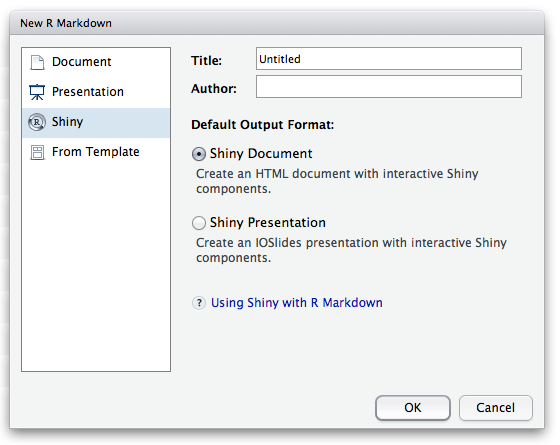Click the From Template layout icon
560x445 pixels.
coord(37,152)
